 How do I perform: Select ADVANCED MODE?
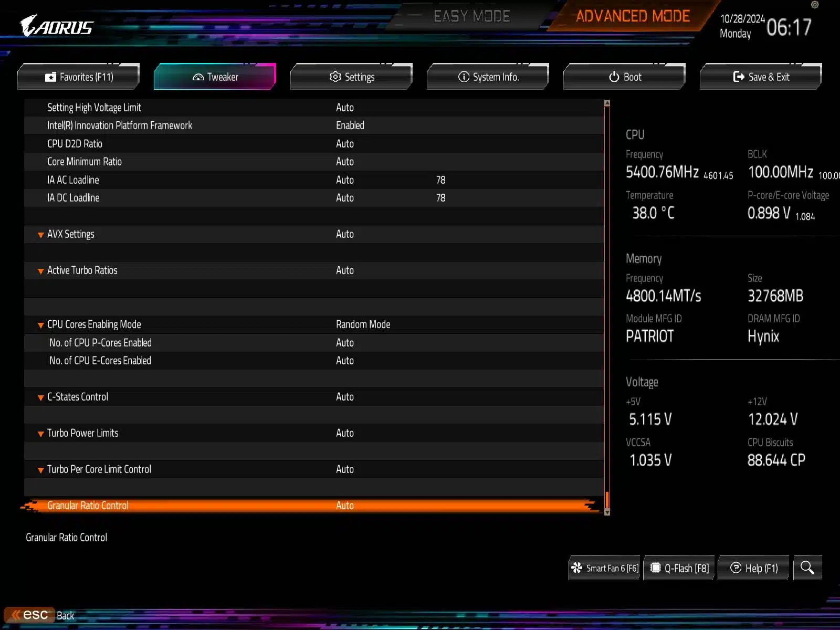click(x=633, y=16)
